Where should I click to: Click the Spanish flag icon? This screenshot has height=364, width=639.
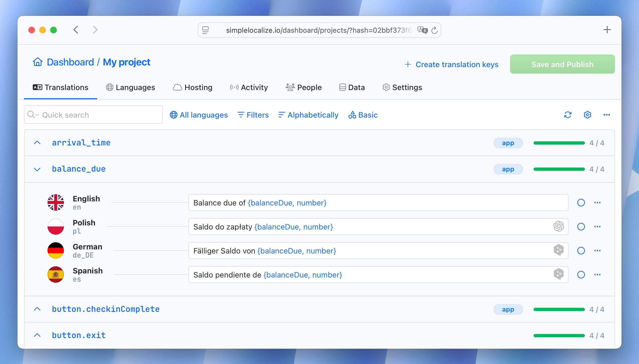click(56, 275)
